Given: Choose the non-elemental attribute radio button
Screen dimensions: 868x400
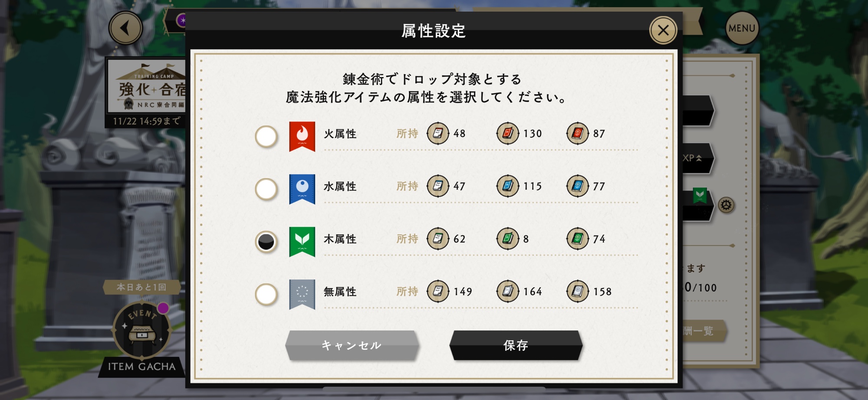Looking at the screenshot, I should [x=266, y=294].
